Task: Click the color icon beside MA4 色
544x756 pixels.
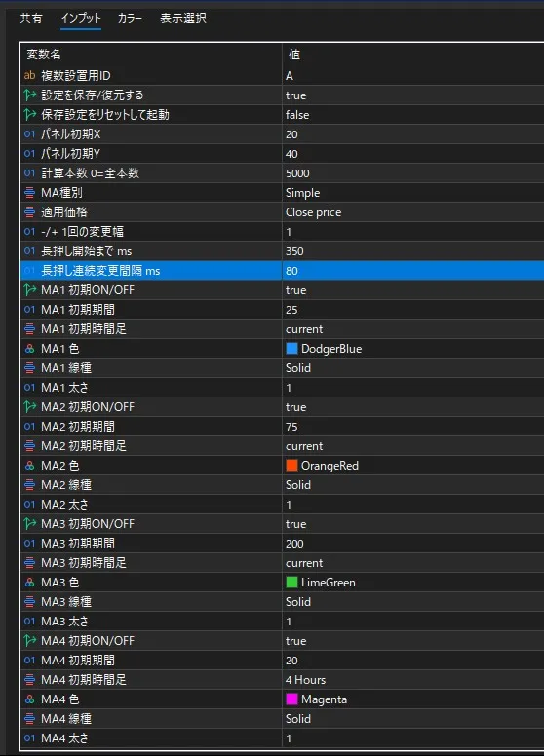Action: coord(29,699)
